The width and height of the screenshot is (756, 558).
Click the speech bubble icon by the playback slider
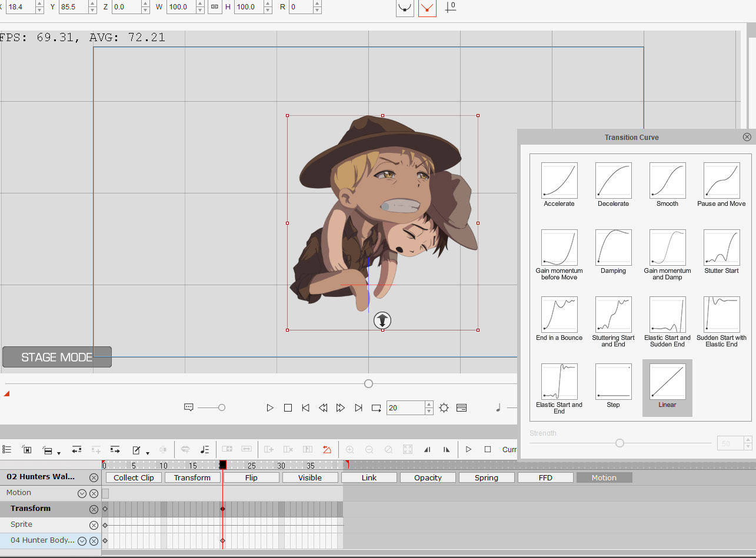tap(189, 407)
